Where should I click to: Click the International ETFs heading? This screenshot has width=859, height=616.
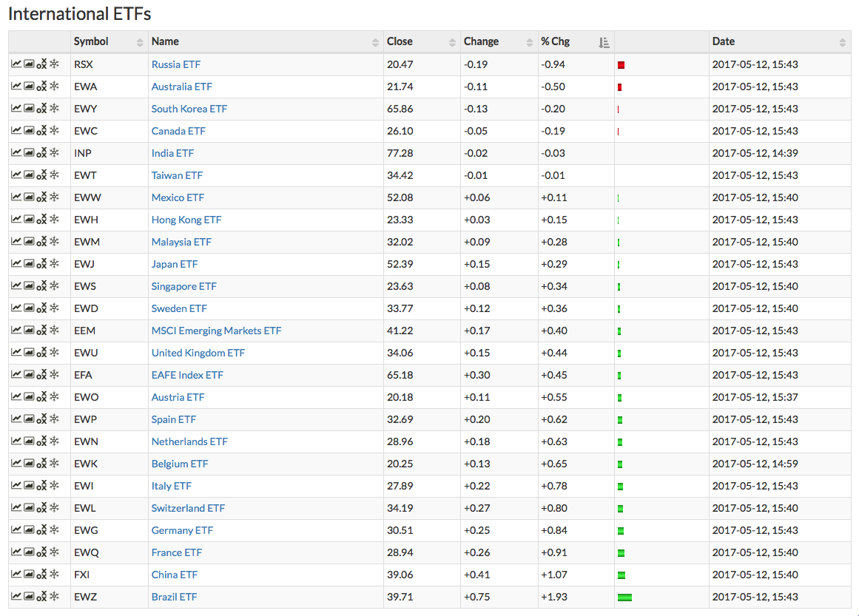point(79,14)
